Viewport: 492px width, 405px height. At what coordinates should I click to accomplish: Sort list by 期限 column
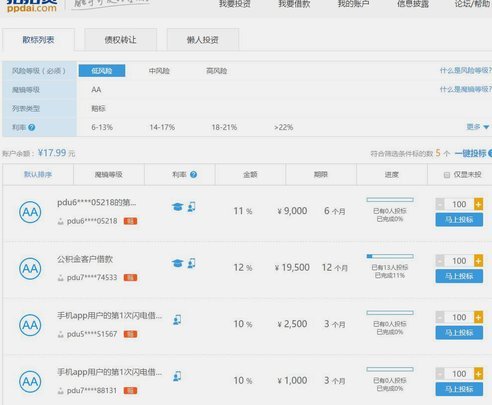(x=321, y=174)
